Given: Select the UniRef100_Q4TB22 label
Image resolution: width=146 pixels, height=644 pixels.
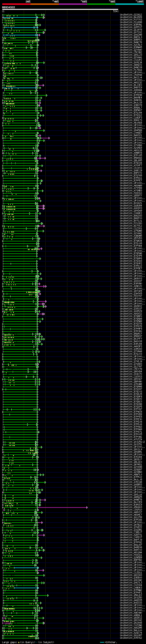Looking at the screenshot, I should (x=131, y=525).
